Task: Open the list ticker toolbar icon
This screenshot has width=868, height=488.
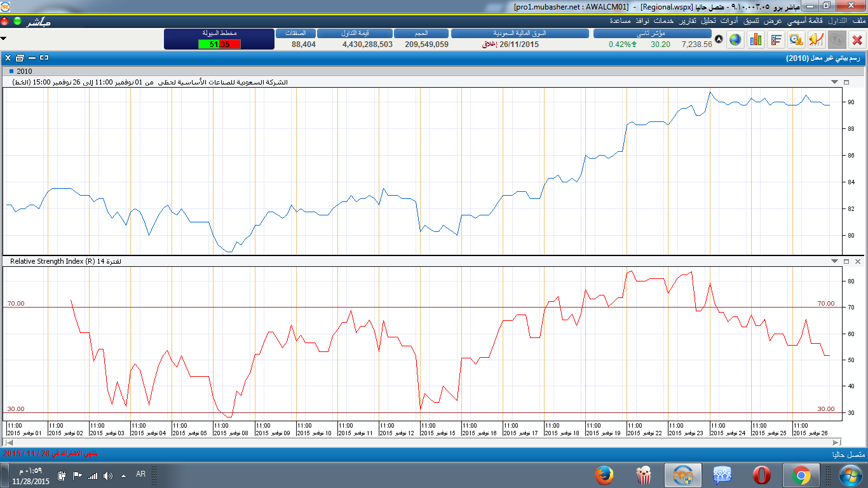Action: [x=776, y=39]
